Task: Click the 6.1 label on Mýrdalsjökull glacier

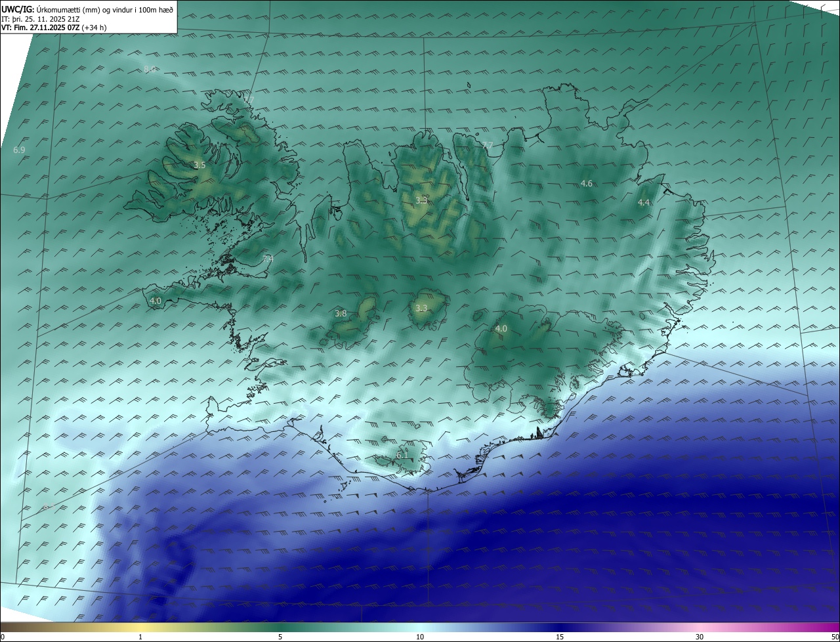Action: (x=402, y=454)
